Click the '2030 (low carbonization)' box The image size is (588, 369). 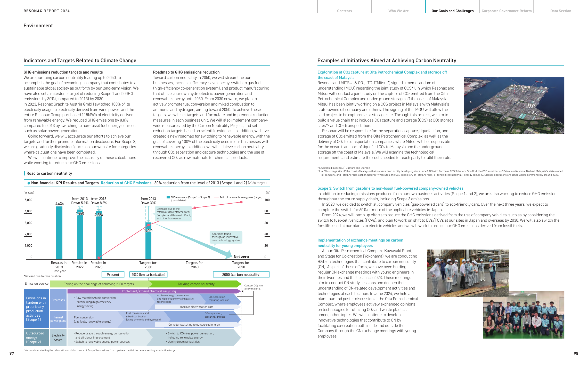(x=148, y=275)
